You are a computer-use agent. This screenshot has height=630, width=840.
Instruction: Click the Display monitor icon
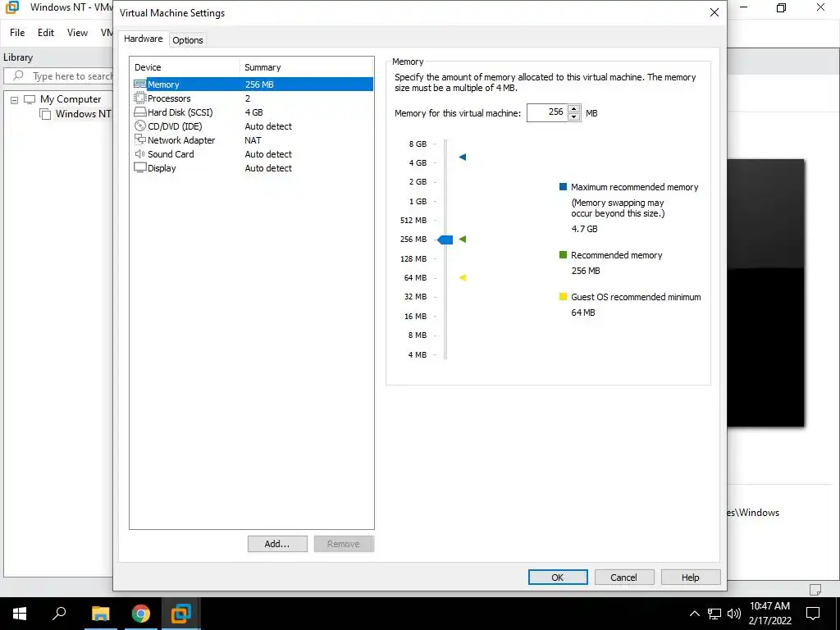click(139, 167)
